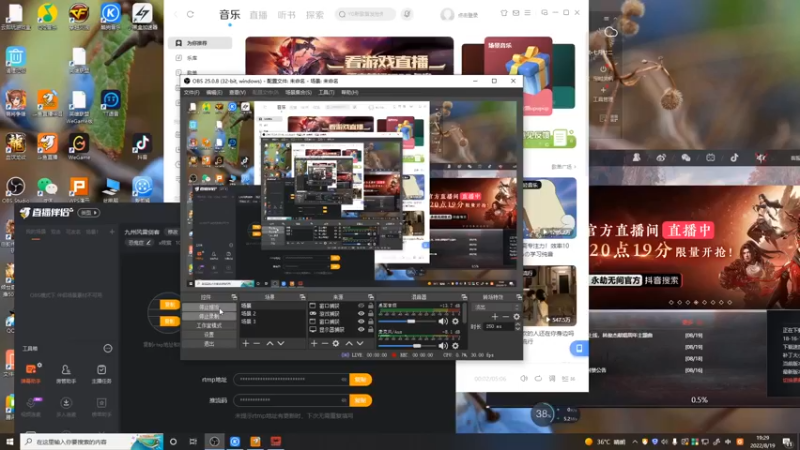Open the 淡出 transition type dropdown
The width and height of the screenshot is (800, 450).
pyautogui.click(x=497, y=307)
